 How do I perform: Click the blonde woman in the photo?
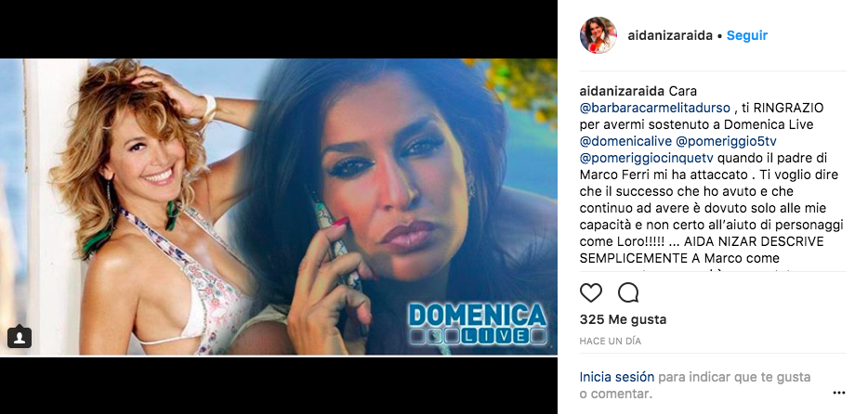150,207
